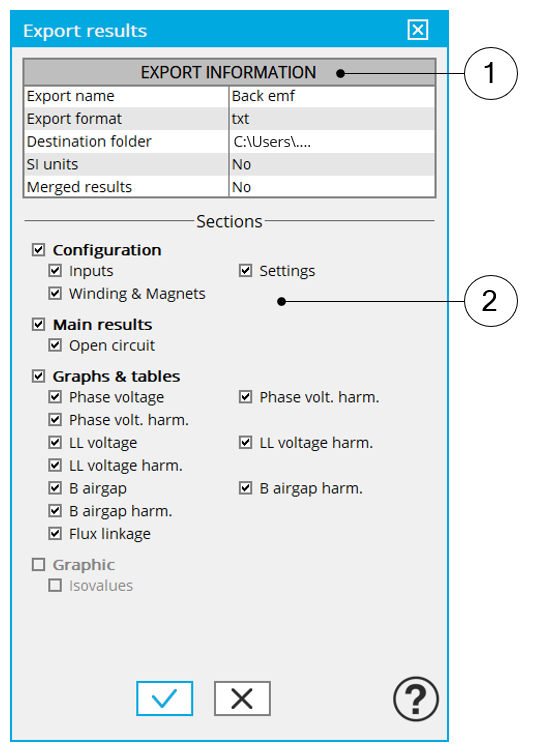Disable the Flux linkage checkbox
This screenshot has width=533, height=756.
[55, 534]
